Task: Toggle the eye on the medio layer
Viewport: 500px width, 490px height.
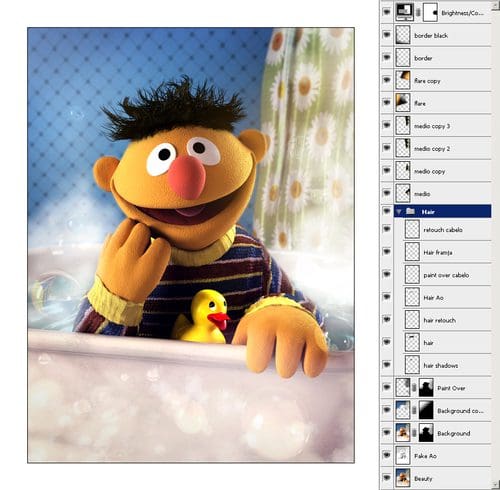Action: [387, 193]
